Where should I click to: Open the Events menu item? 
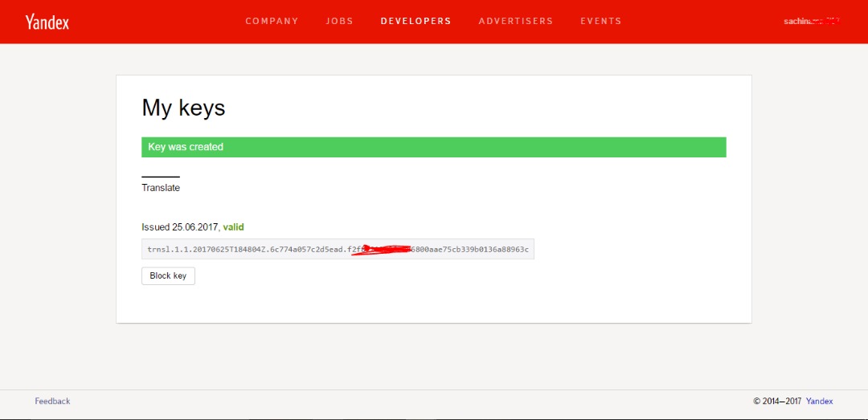(x=600, y=21)
